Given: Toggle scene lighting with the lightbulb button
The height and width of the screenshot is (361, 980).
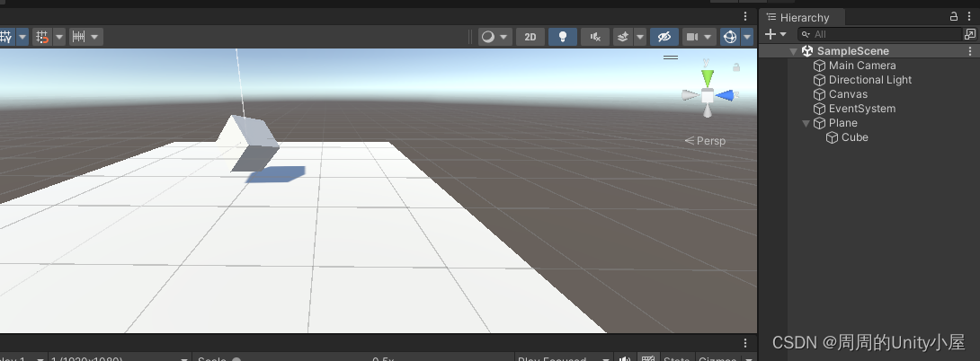Looking at the screenshot, I should click(x=563, y=37).
